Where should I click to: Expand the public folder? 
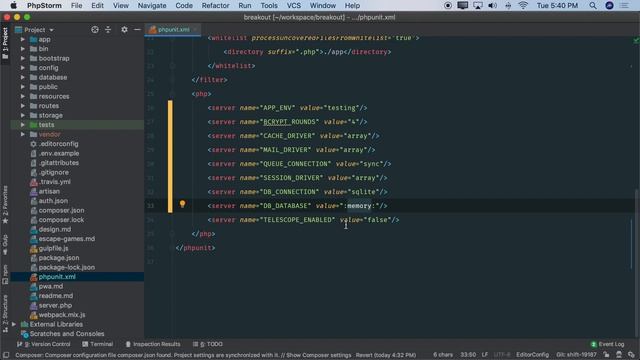click(x=23, y=87)
